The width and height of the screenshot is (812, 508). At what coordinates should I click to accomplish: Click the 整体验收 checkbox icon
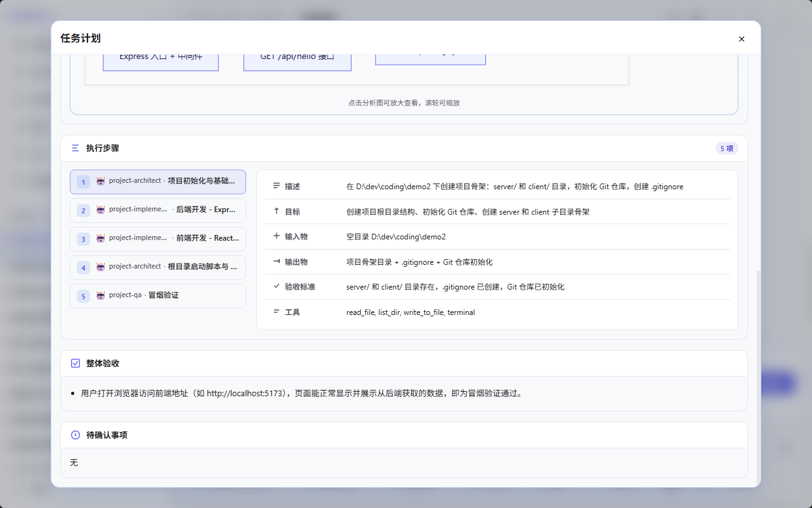pyautogui.click(x=75, y=363)
